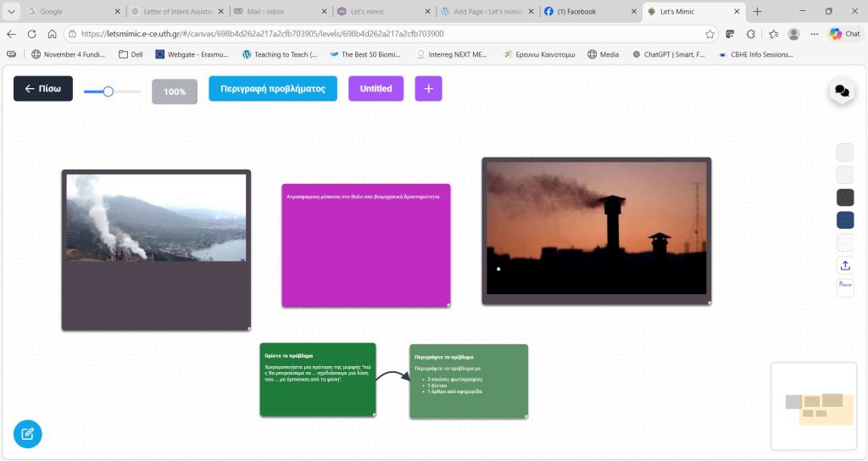The height and width of the screenshot is (461, 868).
Task: Open browser extensions puzzle icon
Action: 751,34
